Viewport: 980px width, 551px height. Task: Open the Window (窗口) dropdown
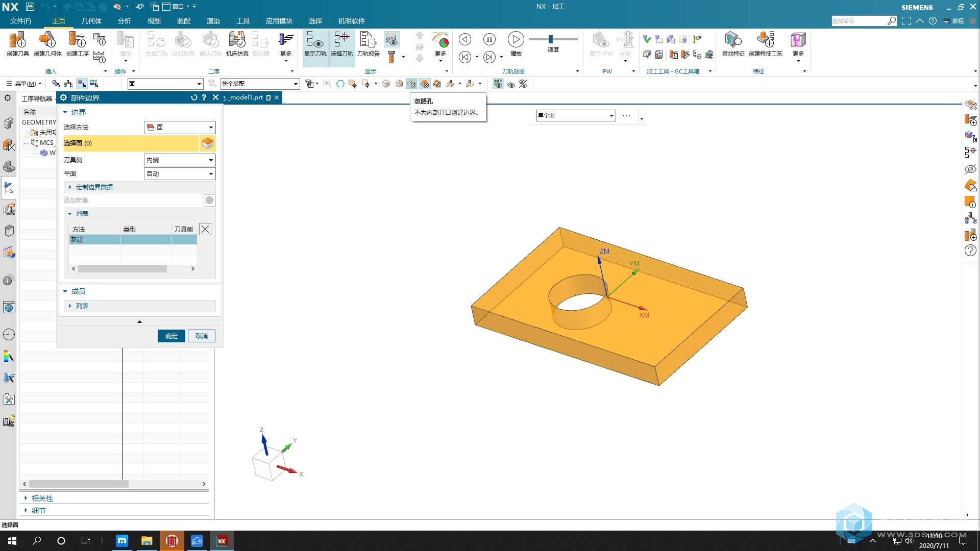177,7
